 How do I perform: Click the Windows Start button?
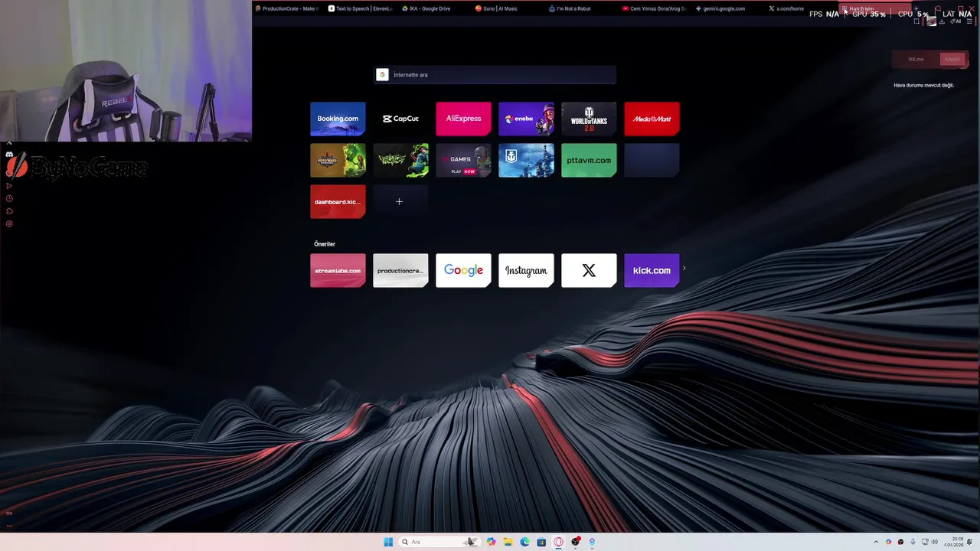pos(388,542)
